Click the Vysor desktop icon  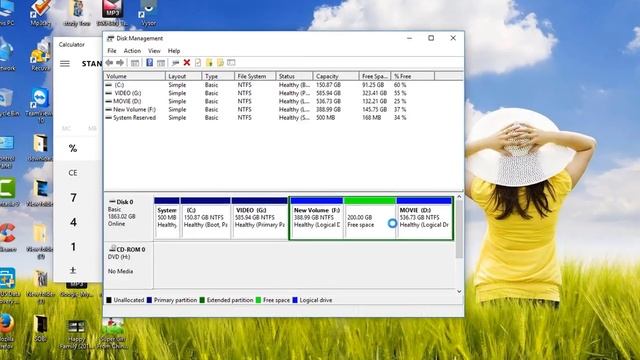pos(149,13)
